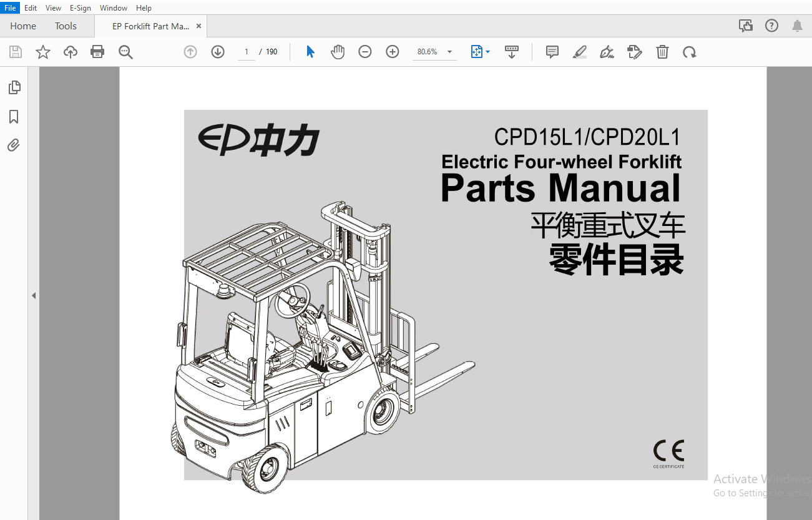Click the CE certificate mark

(668, 453)
